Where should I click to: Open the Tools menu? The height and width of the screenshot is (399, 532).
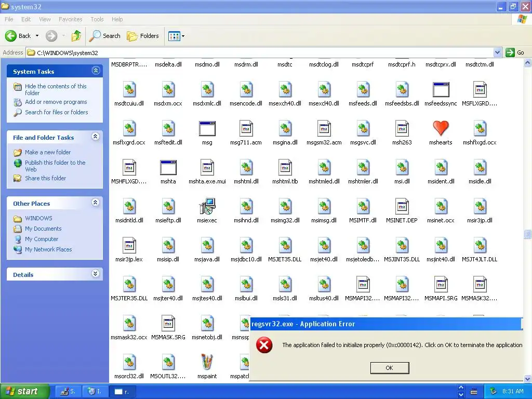pyautogui.click(x=97, y=19)
